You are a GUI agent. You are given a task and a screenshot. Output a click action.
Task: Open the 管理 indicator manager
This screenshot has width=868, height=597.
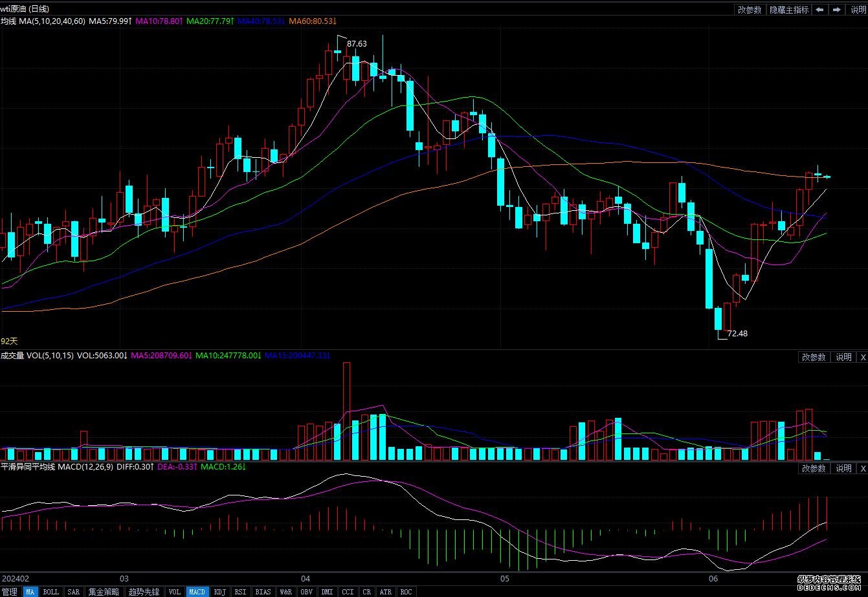10,592
